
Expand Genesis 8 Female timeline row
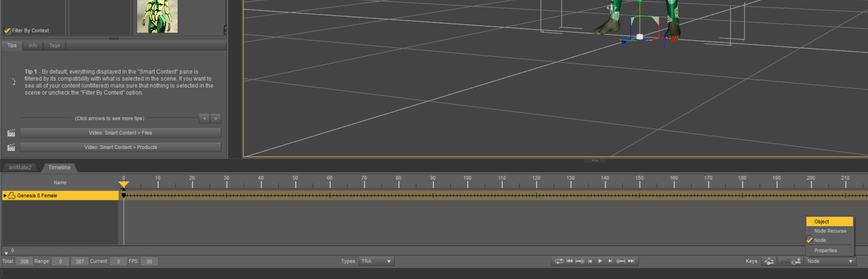pos(5,196)
